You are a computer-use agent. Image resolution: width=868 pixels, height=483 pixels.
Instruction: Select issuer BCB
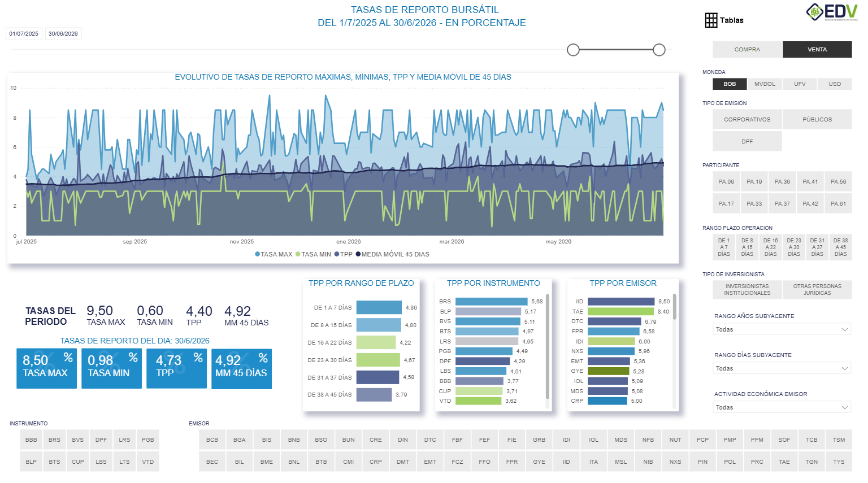[x=212, y=440]
